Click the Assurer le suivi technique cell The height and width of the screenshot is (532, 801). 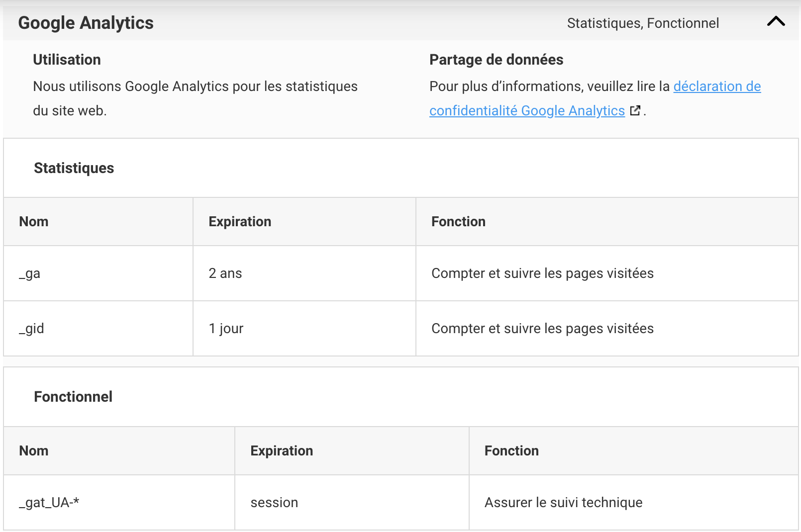[563, 503]
